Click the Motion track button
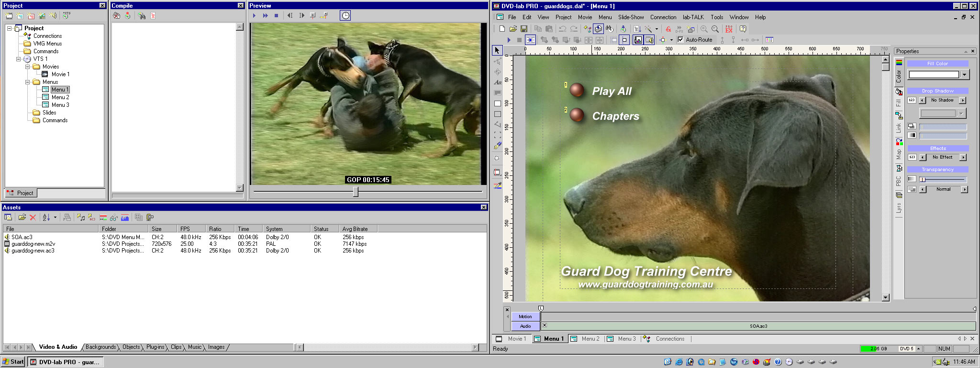The height and width of the screenshot is (368, 980). tap(525, 316)
